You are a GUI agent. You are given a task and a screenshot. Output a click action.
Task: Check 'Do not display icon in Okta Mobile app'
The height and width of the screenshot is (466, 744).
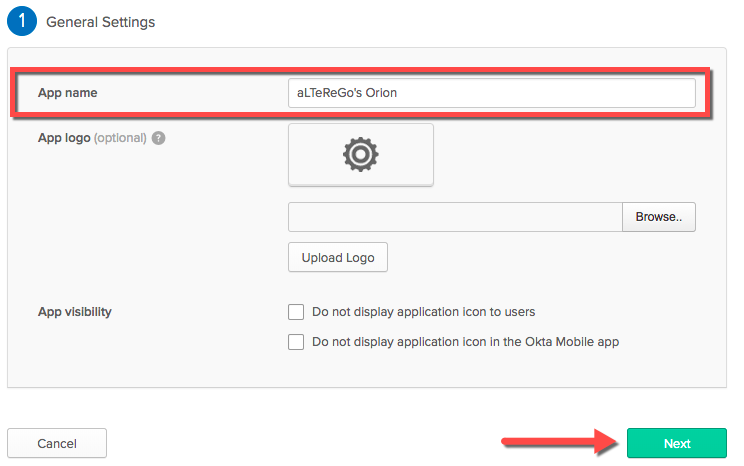296,342
